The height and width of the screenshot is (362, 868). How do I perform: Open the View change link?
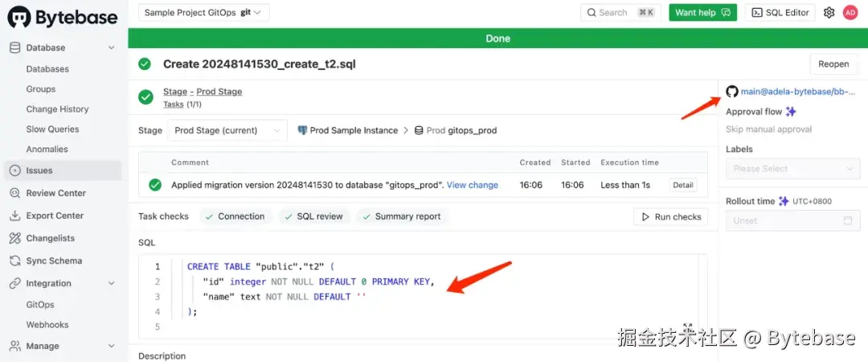(x=473, y=185)
